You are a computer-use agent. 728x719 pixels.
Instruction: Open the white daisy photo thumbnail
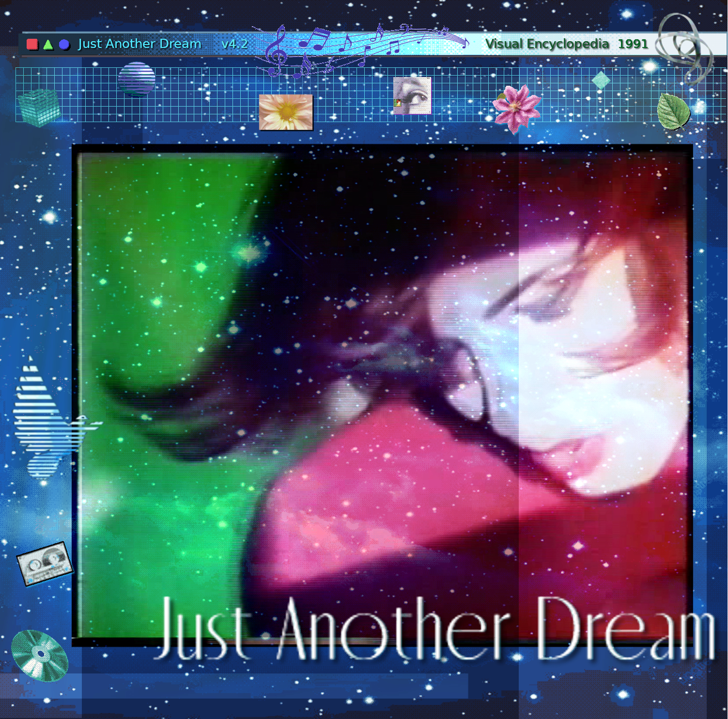pos(286,112)
